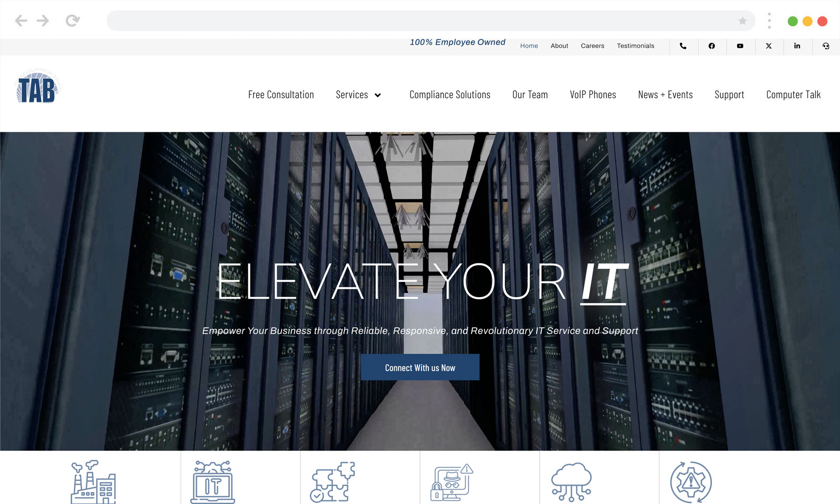Screen dimensions: 840x504
Task: Open the YouTube social icon
Action: click(740, 46)
